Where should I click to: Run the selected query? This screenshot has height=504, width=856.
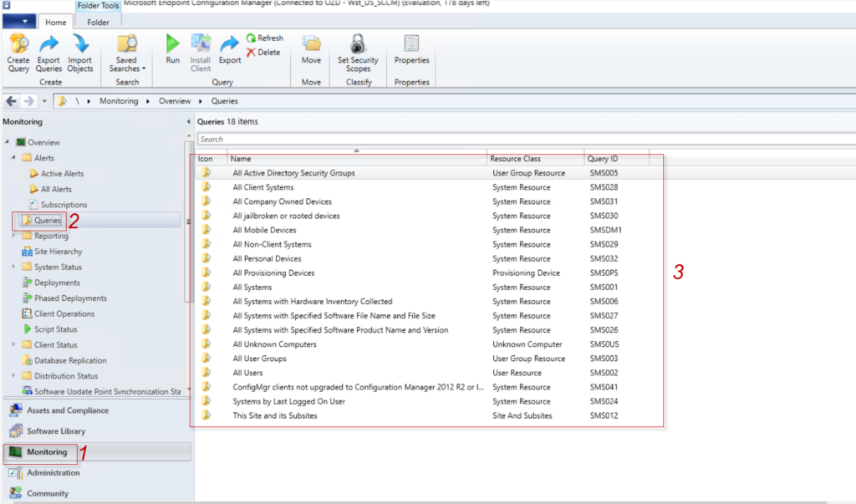tap(172, 49)
